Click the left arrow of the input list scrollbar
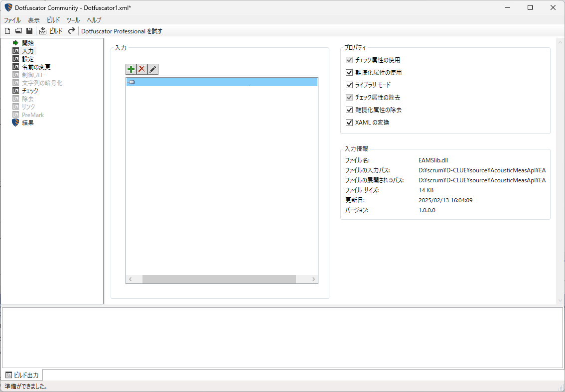Screen dimensions: 565x392 (x=131, y=279)
